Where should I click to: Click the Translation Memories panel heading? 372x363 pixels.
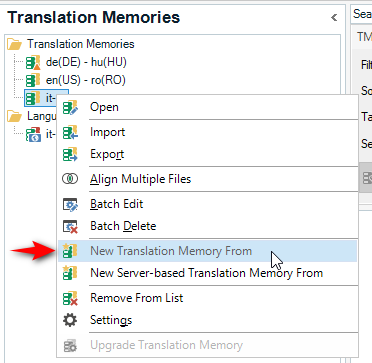(x=94, y=17)
